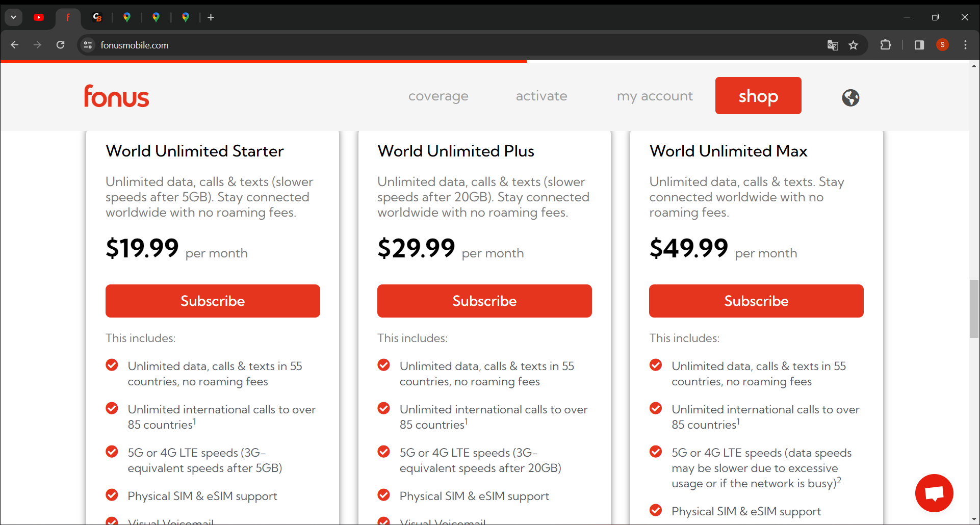Click the scrollbar down arrow
The height and width of the screenshot is (525, 980).
click(x=974, y=519)
